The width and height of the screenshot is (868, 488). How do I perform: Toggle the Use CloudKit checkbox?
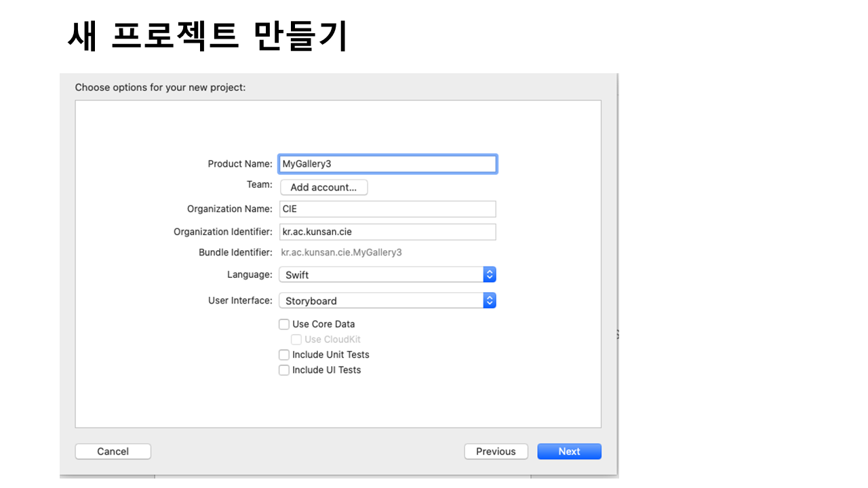[296, 340]
